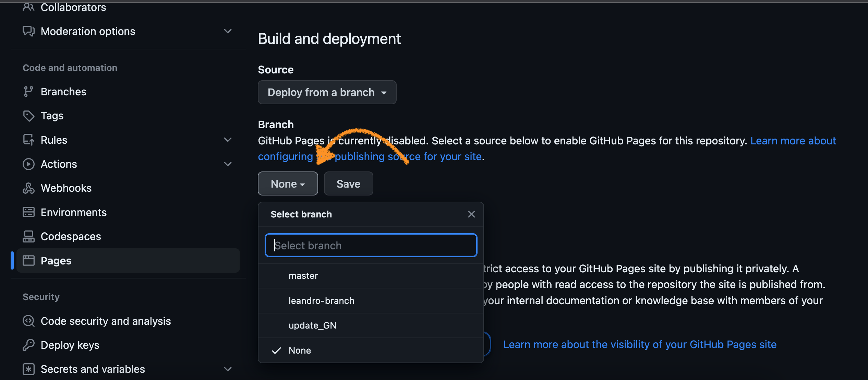
Task: Expand the Actions section chevron
Action: point(228,164)
